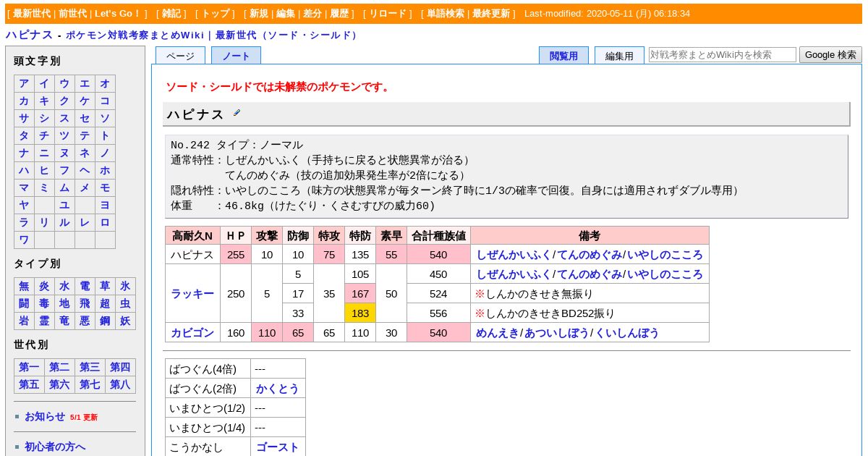Select 炎 Fire type in タイプ別
868x456 pixels.
44,286
